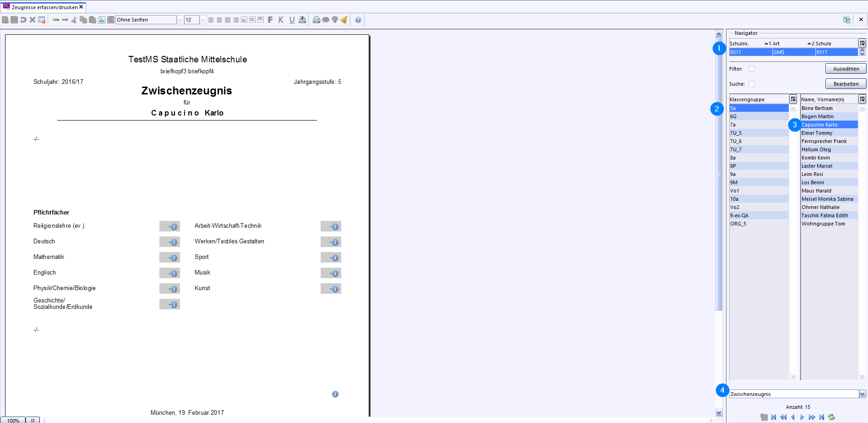Select class group 7U_5

click(x=759, y=133)
